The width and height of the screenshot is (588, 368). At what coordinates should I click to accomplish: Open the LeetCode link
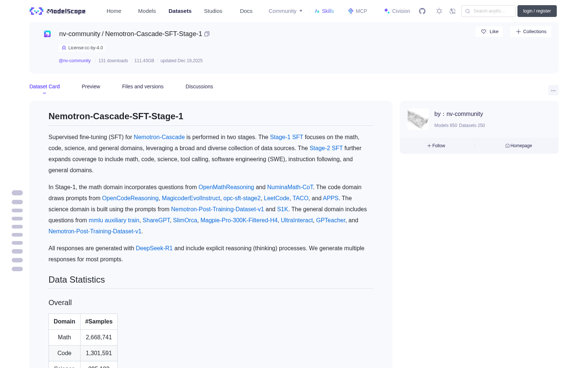pyautogui.click(x=276, y=198)
